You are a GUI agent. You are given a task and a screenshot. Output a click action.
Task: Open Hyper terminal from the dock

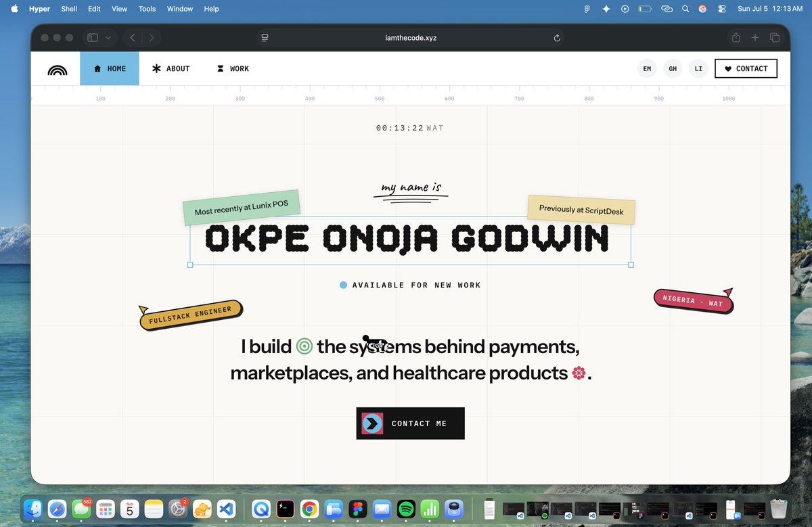click(286, 509)
